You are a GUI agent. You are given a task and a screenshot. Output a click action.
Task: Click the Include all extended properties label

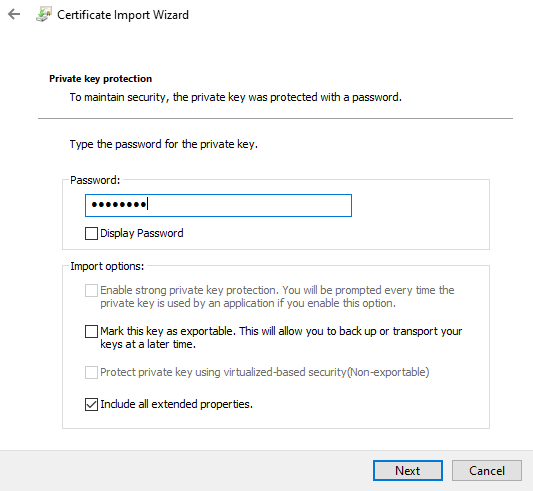tap(176, 404)
